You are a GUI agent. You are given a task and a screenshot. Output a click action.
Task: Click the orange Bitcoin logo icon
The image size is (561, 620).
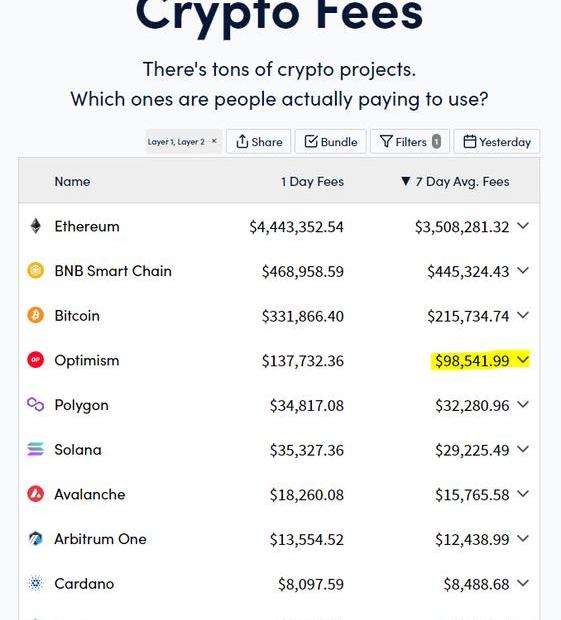pyautogui.click(x=36, y=316)
